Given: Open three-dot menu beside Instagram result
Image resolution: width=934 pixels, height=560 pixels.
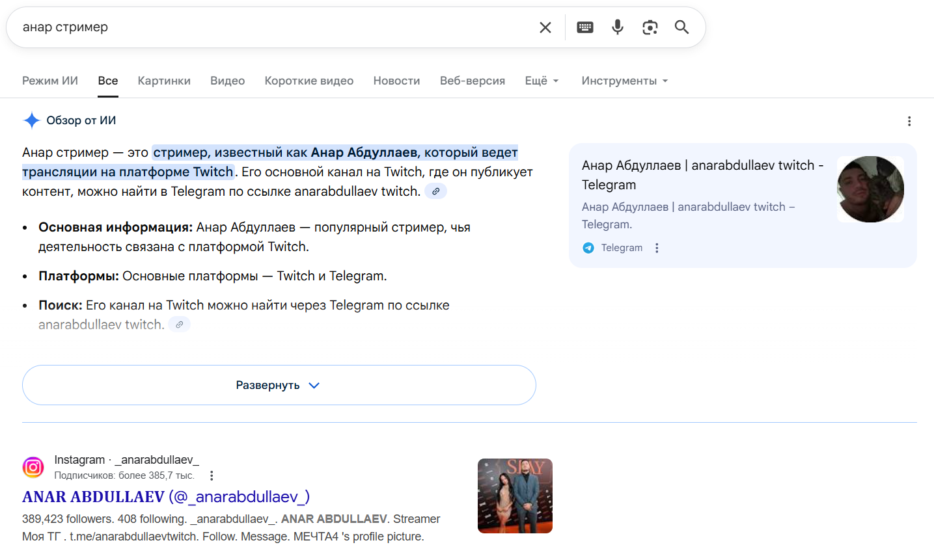Looking at the screenshot, I should (x=212, y=475).
